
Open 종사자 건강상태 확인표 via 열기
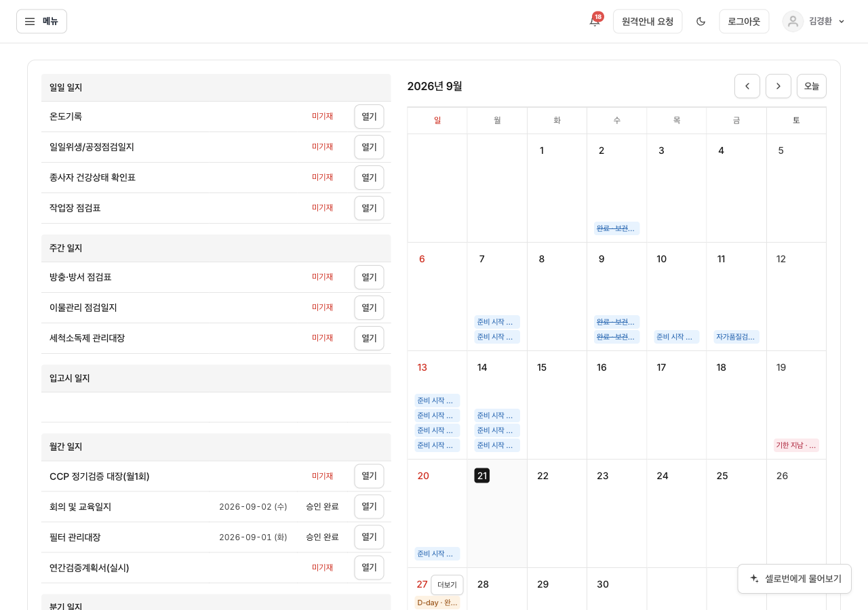[369, 178]
